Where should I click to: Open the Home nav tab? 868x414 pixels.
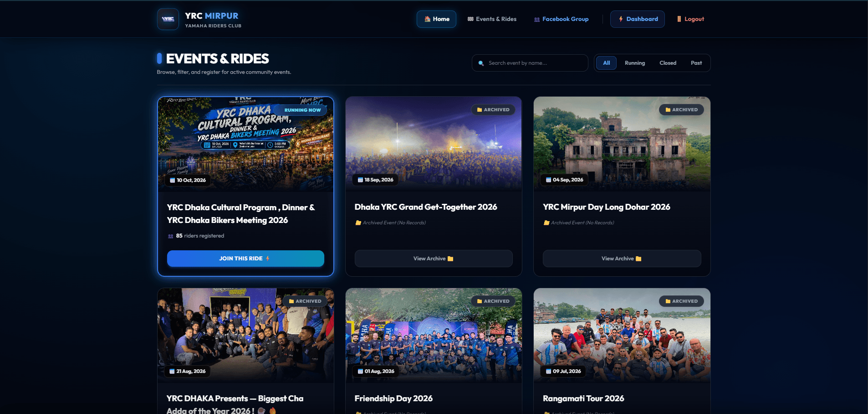(436, 19)
